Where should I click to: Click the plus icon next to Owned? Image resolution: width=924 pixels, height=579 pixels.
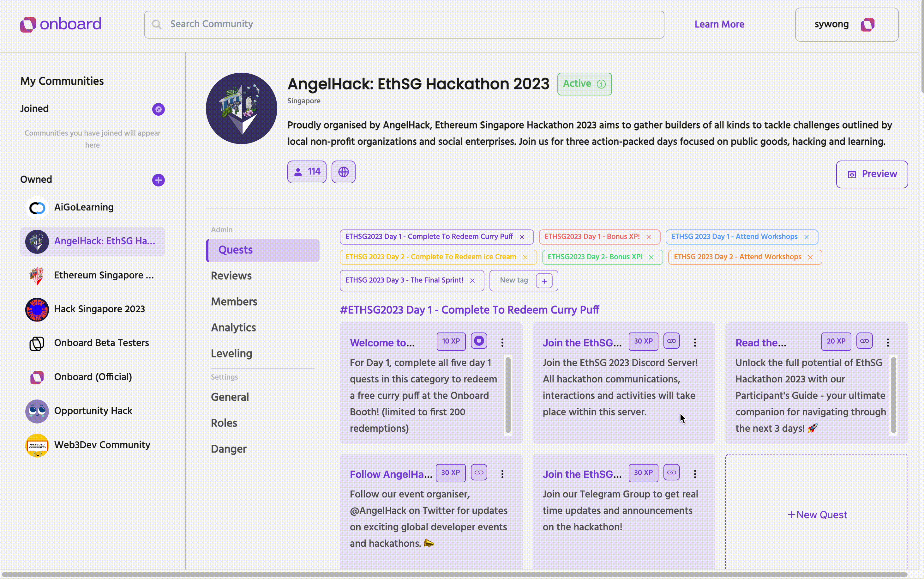[159, 180]
